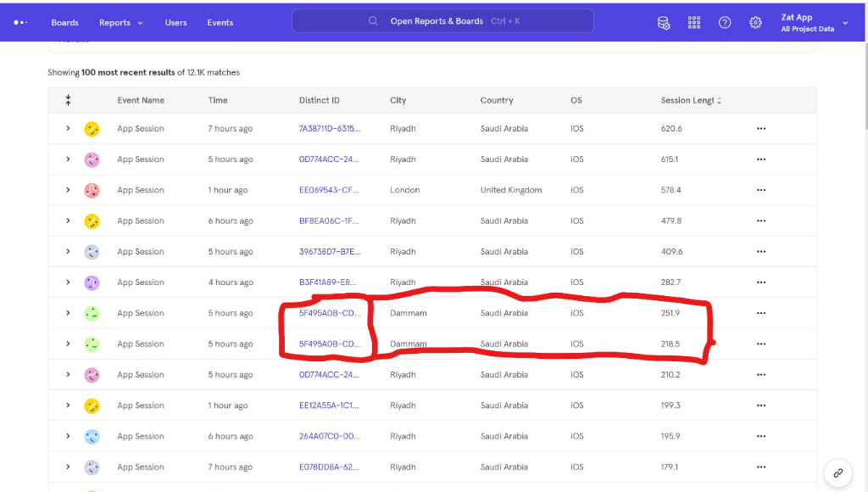Click the London city cell

click(x=404, y=190)
